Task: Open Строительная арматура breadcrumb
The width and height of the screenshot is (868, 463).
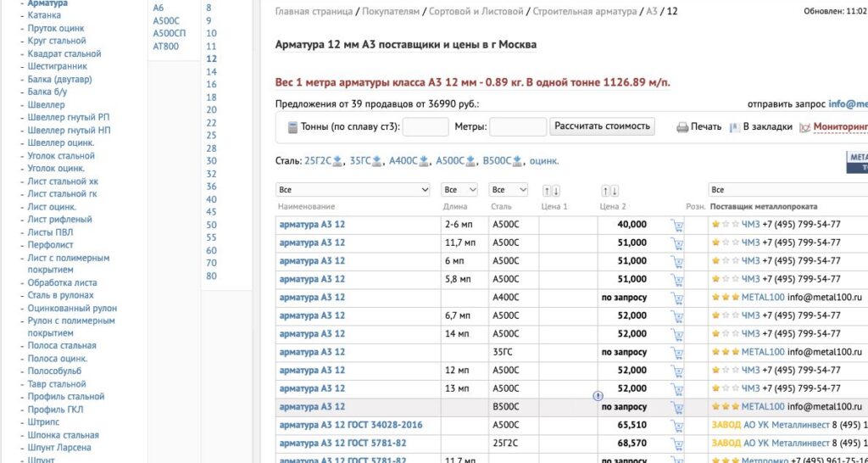Action: coord(585,11)
